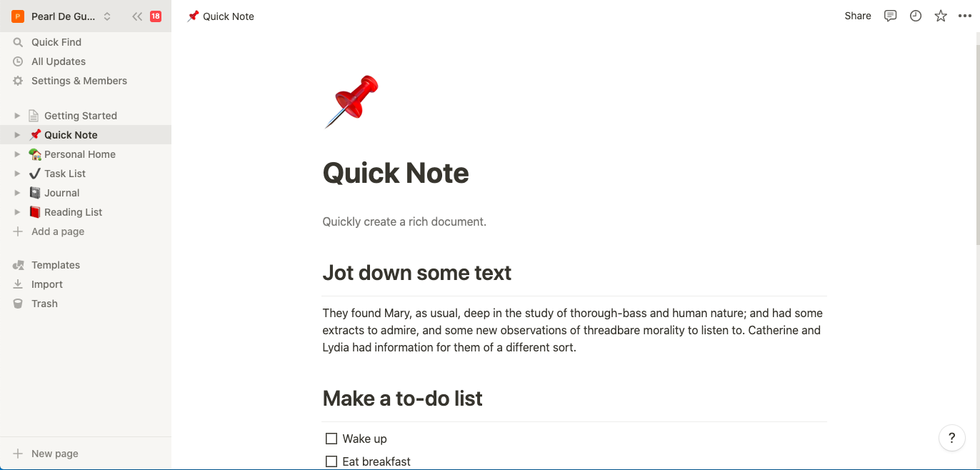Expand the Task List page toggle
This screenshot has width=980, height=470.
click(x=18, y=174)
